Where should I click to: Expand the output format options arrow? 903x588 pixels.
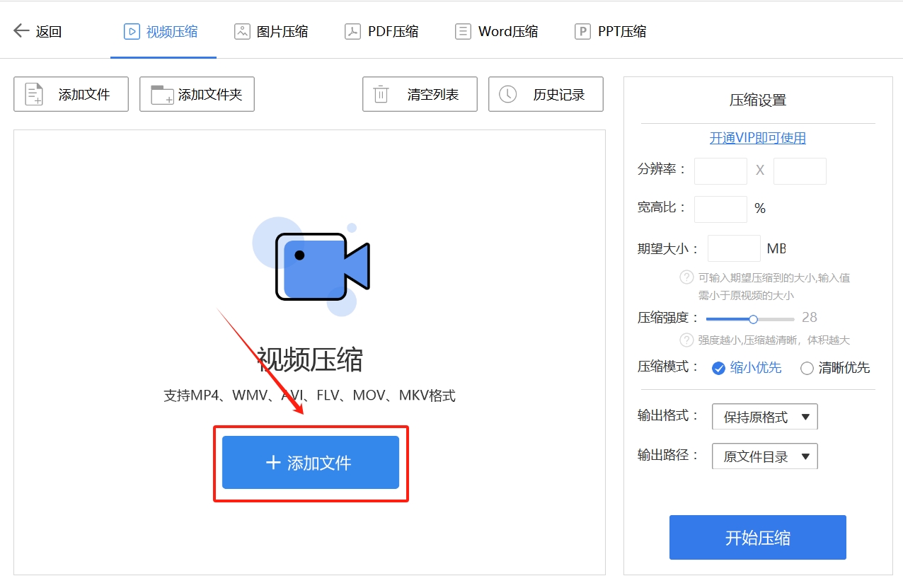pos(807,417)
